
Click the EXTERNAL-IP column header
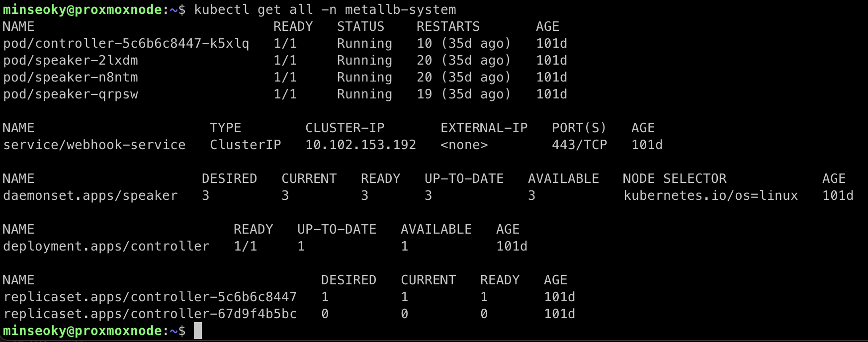(x=484, y=128)
